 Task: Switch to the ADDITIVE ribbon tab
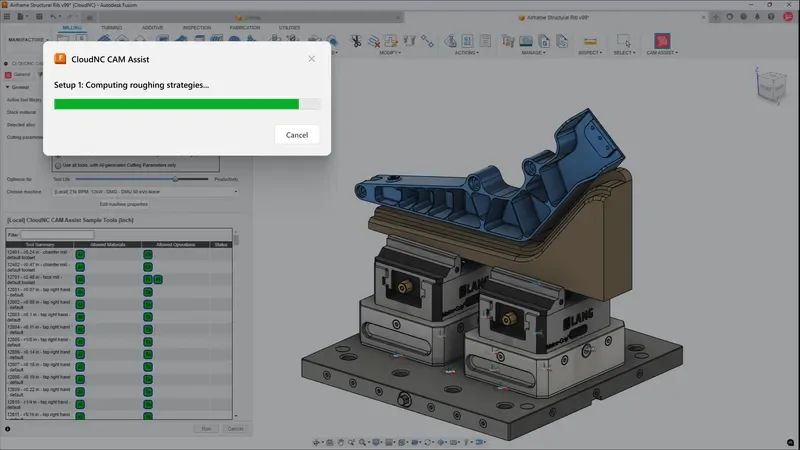(152, 28)
